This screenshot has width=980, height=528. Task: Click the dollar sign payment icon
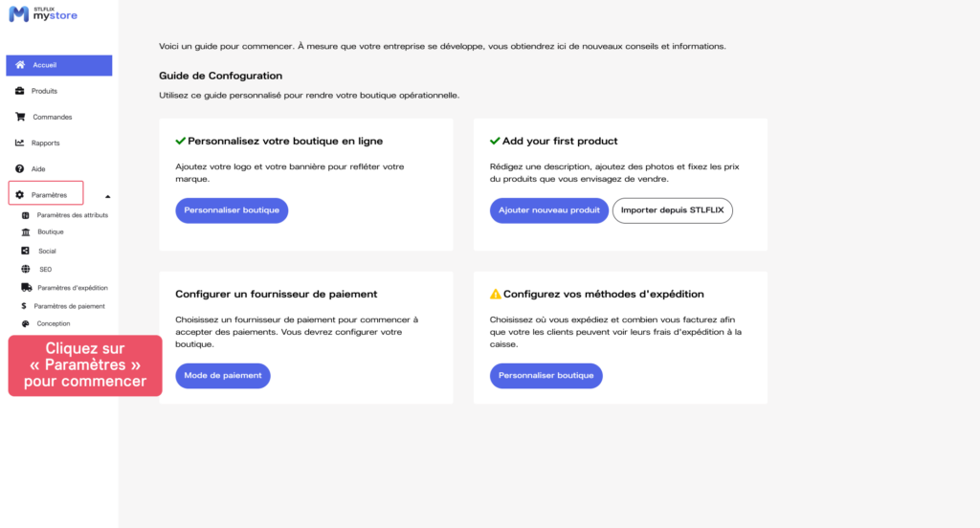click(24, 306)
